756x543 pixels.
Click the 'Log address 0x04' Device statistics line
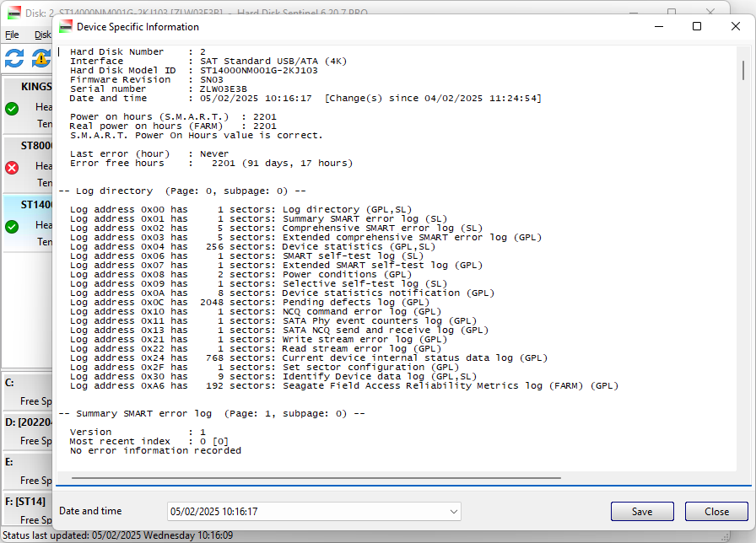(x=252, y=247)
